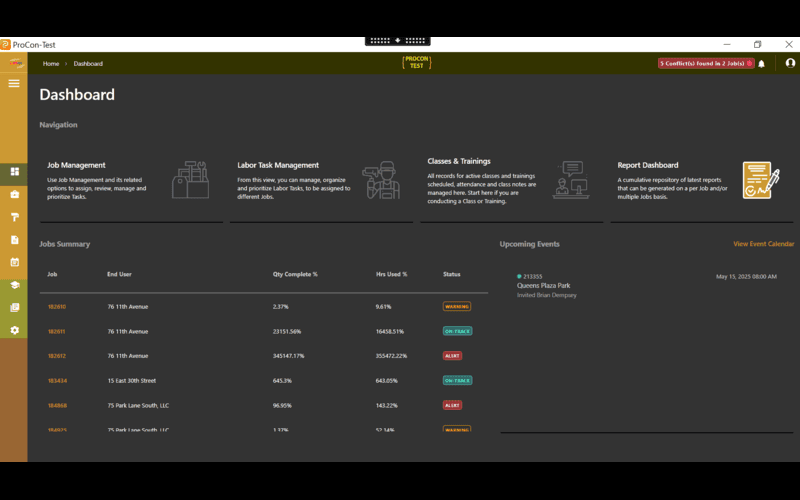Click the top pinned connection bar handle

point(397,40)
